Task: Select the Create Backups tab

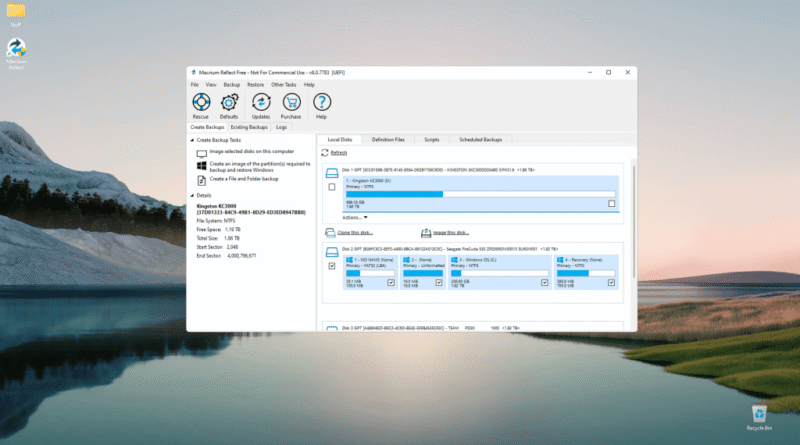Action: click(x=207, y=127)
